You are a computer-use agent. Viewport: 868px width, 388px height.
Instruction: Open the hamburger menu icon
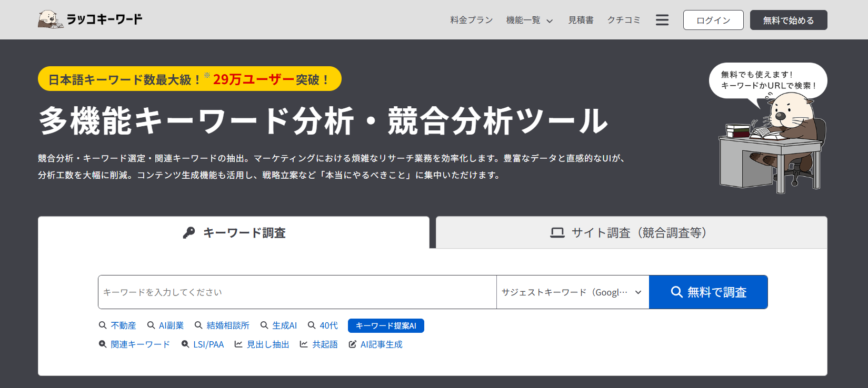coord(662,20)
